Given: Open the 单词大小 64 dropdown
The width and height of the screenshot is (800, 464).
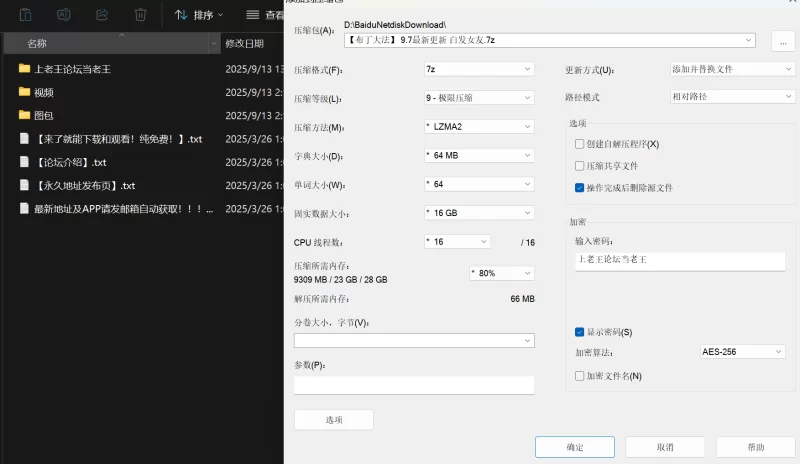Looking at the screenshot, I should 479,184.
